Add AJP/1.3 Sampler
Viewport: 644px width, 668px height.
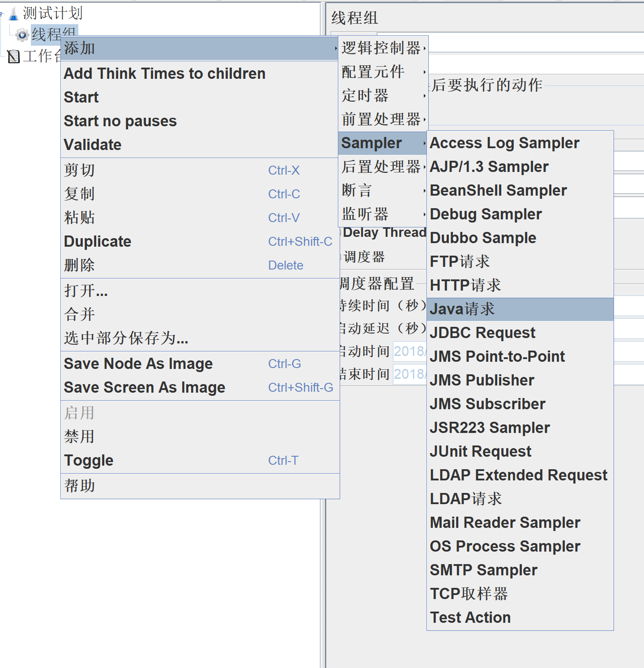[520, 167]
